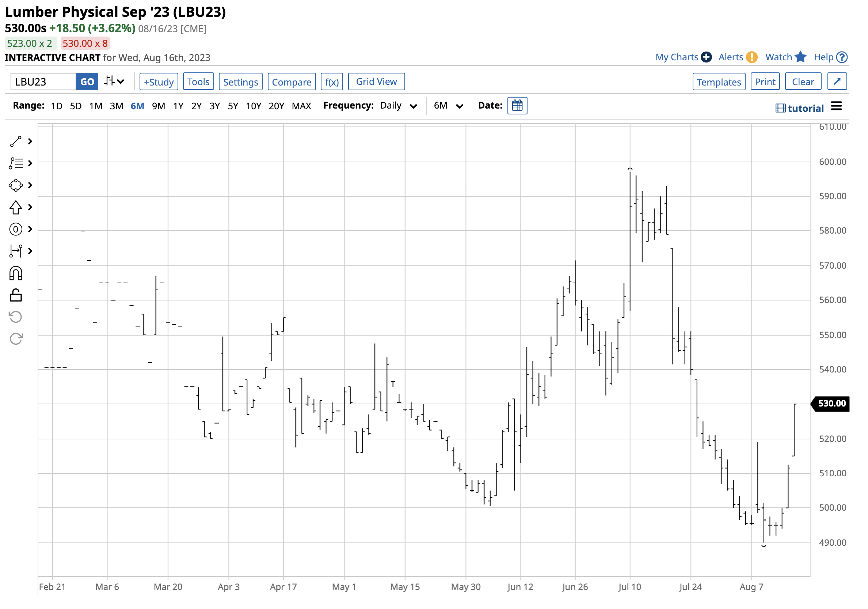This screenshot has height=609, width=868.
Task: Pop out chart to full screen
Action: tap(837, 81)
